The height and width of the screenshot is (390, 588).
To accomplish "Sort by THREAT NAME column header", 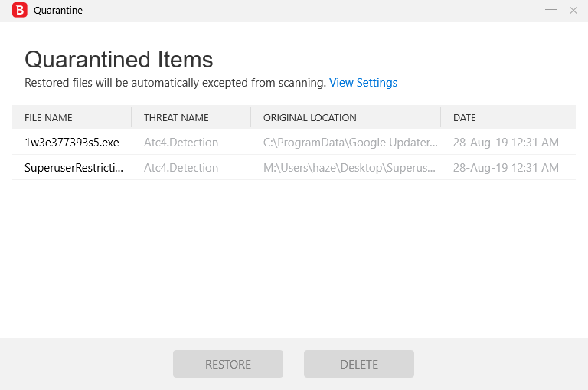I will (176, 118).
